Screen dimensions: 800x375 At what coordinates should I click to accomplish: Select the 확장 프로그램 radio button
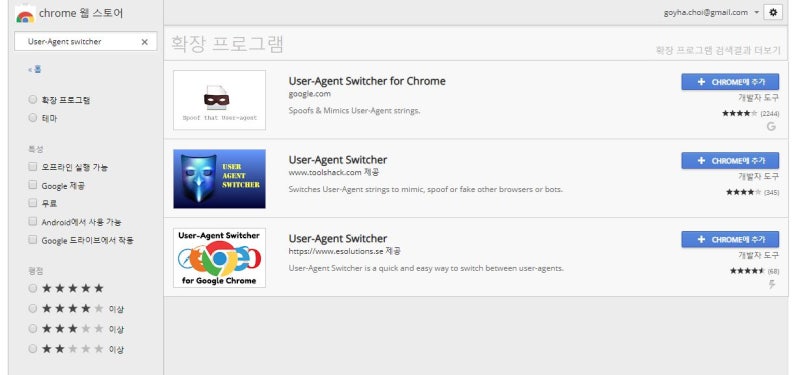[x=33, y=99]
